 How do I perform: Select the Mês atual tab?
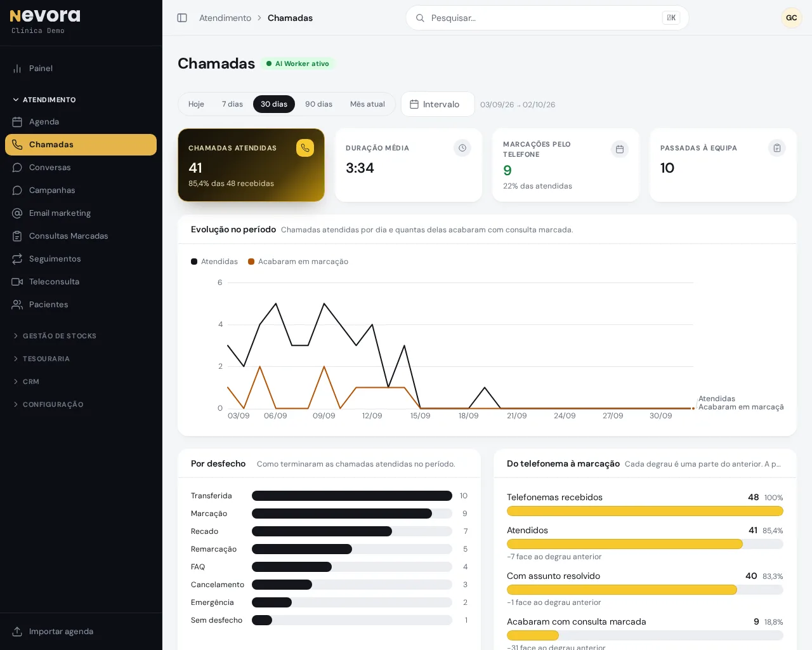(367, 104)
